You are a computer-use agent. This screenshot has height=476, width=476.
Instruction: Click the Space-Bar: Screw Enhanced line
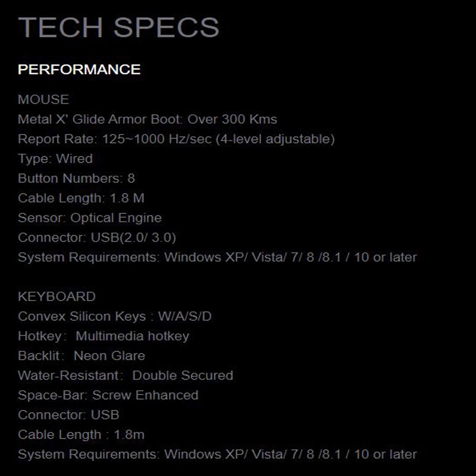[108, 395]
